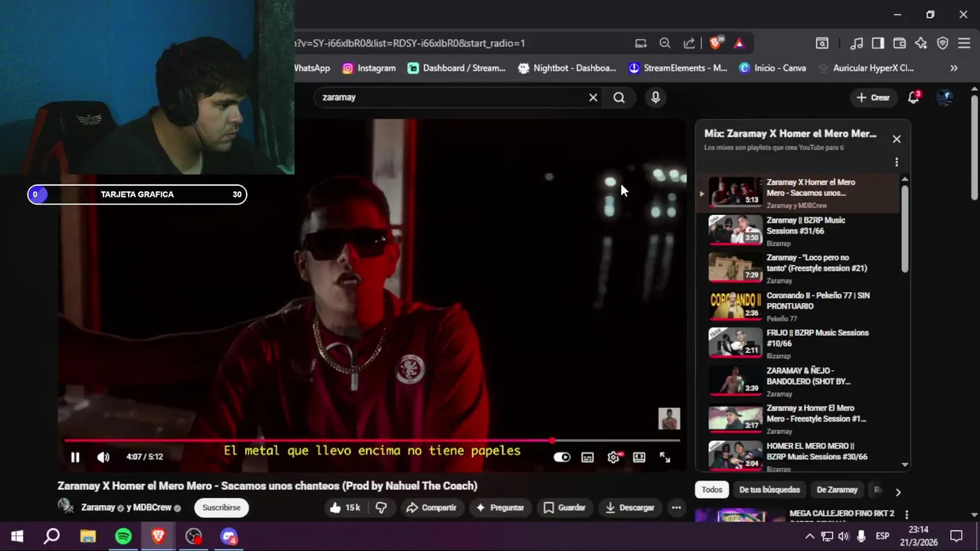Play Zaramay Loco pero no tanto freestyle
Screen dimensions: 980x551
pyautogui.click(x=796, y=268)
